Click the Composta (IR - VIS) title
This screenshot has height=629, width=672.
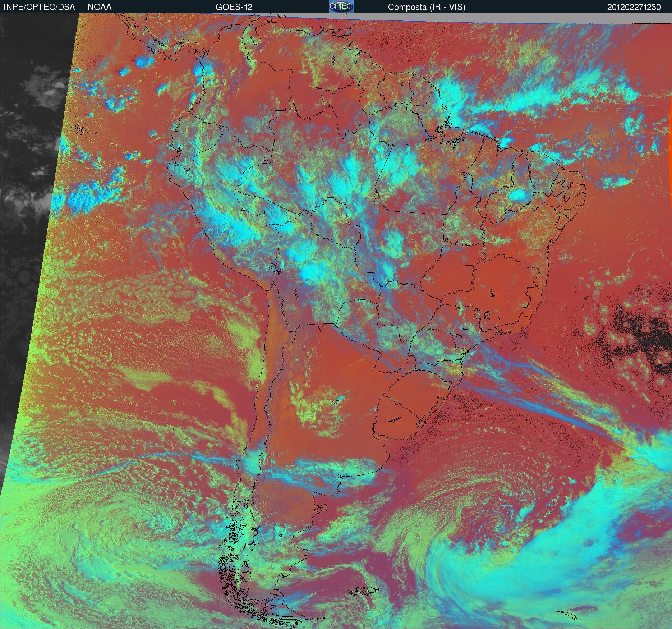[x=427, y=7]
